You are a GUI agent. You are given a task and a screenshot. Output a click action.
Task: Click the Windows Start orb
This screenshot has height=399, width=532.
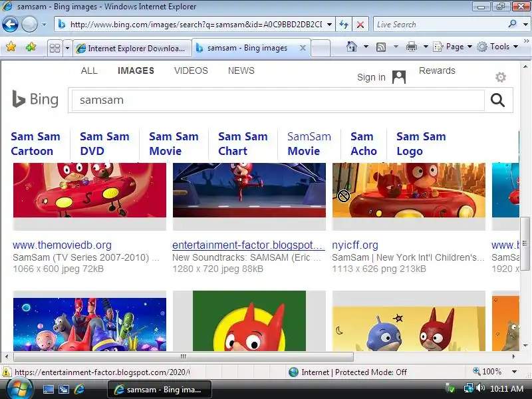tap(19, 389)
